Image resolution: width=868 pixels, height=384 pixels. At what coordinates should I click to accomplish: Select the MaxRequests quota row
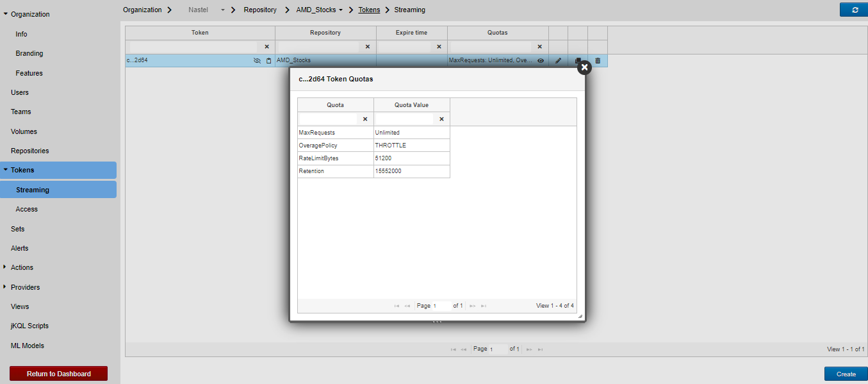tap(373, 133)
